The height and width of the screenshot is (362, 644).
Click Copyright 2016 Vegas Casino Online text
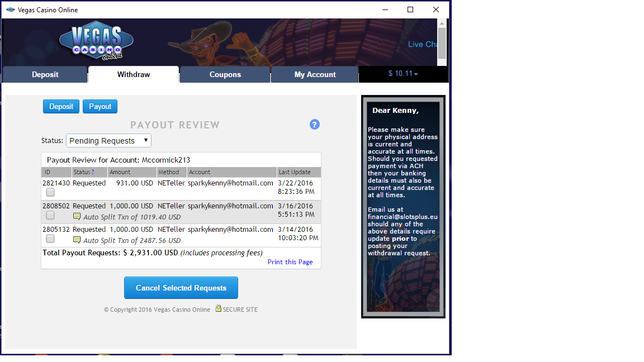pyautogui.click(x=157, y=309)
